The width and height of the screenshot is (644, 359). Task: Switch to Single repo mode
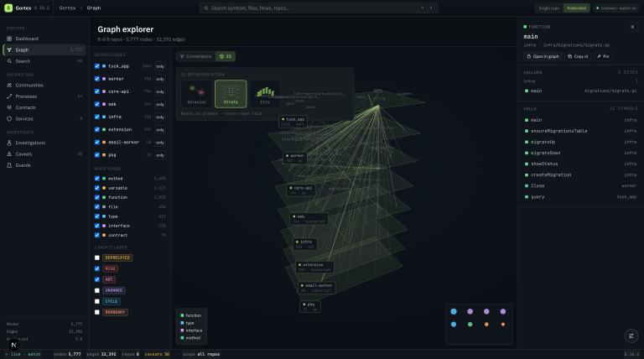[549, 8]
